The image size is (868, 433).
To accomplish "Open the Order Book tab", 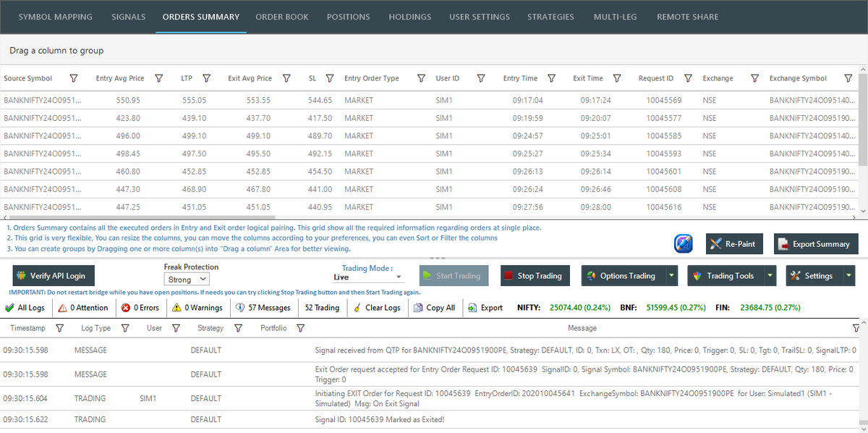I will click(x=281, y=17).
